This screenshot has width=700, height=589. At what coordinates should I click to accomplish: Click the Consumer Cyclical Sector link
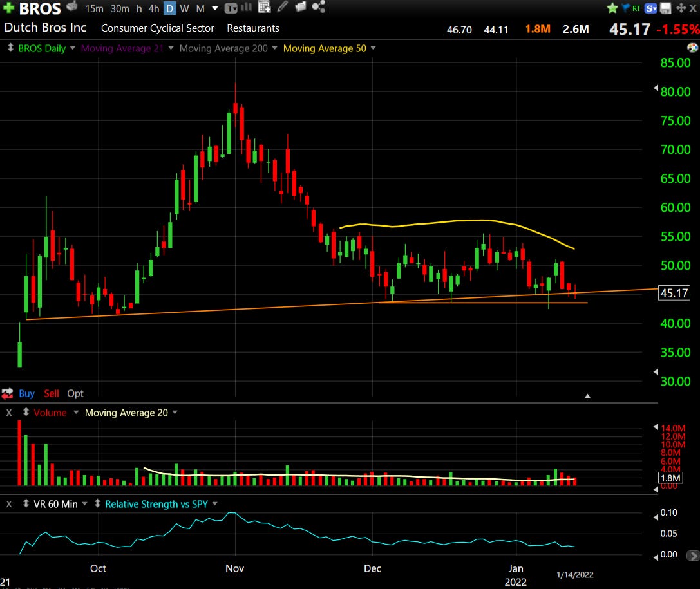click(158, 28)
